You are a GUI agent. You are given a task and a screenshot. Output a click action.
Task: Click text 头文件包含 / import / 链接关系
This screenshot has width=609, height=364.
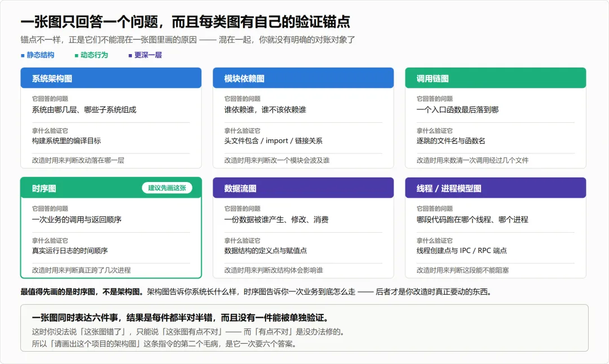click(273, 141)
